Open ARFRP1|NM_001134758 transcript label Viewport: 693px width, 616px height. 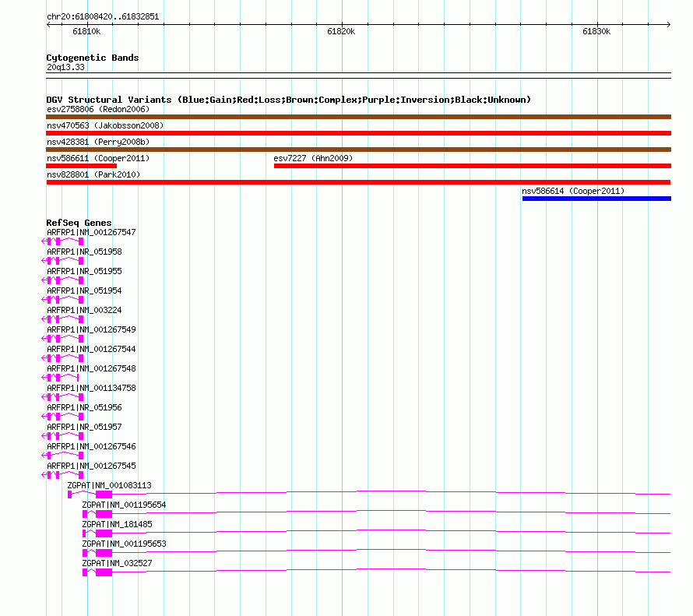point(91,388)
